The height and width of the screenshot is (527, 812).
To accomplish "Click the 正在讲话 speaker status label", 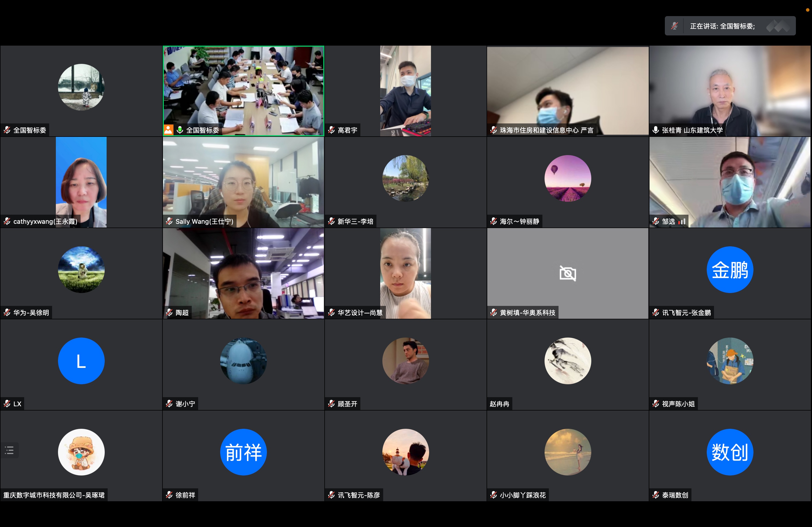I will 722,26.
